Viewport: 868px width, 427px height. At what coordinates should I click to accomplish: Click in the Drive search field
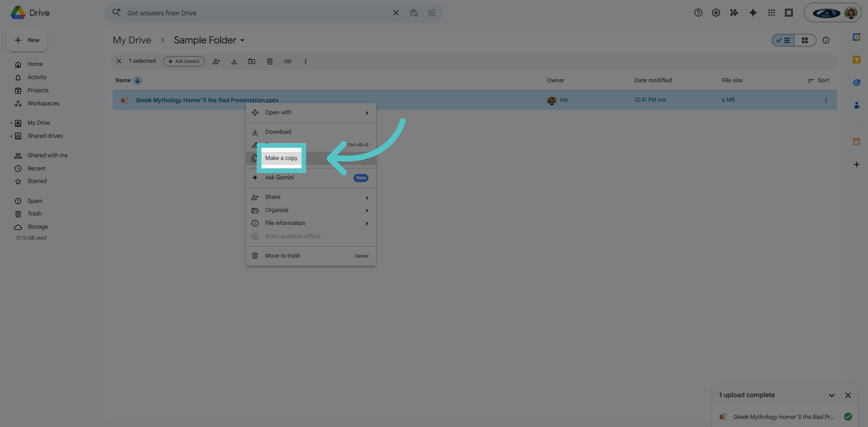pyautogui.click(x=258, y=13)
